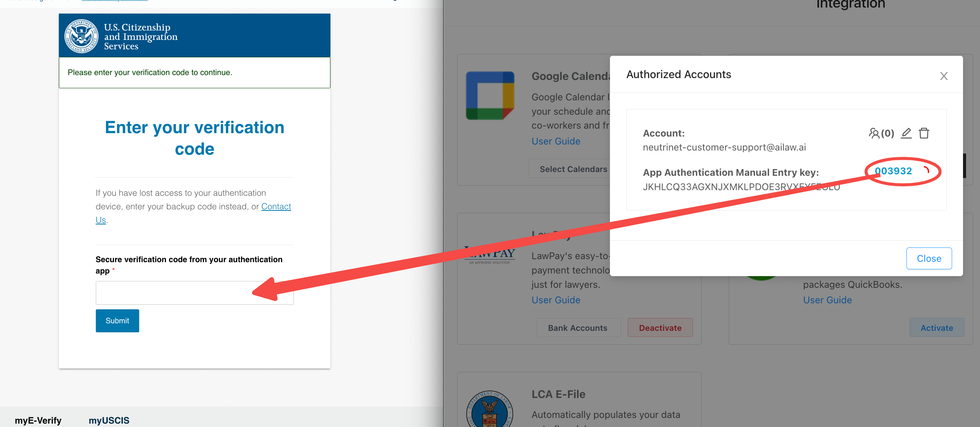This screenshot has width=980, height=427.
Task: Select the neutrinet-customer-support@ailaw.ai account email
Action: pyautogui.click(x=724, y=147)
